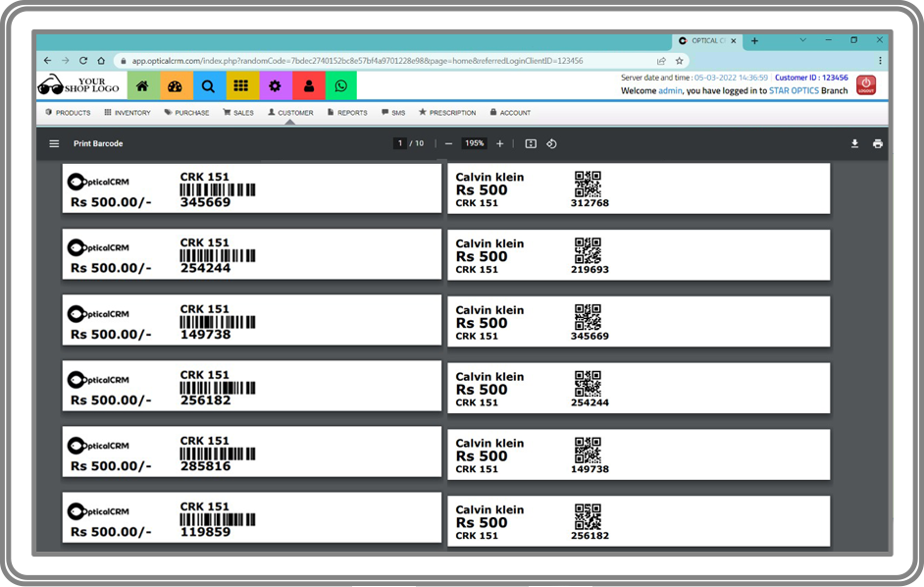Open a new browser tab

coord(754,40)
